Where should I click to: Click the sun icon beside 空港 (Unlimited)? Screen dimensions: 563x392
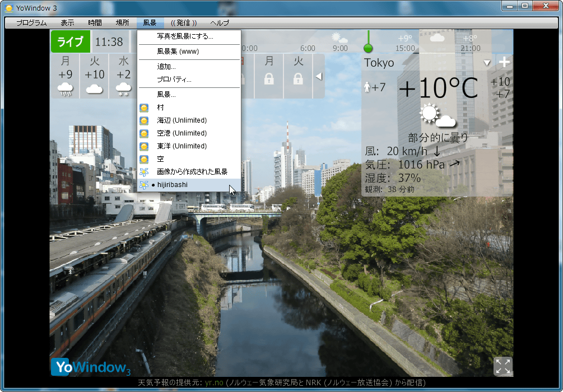(144, 133)
